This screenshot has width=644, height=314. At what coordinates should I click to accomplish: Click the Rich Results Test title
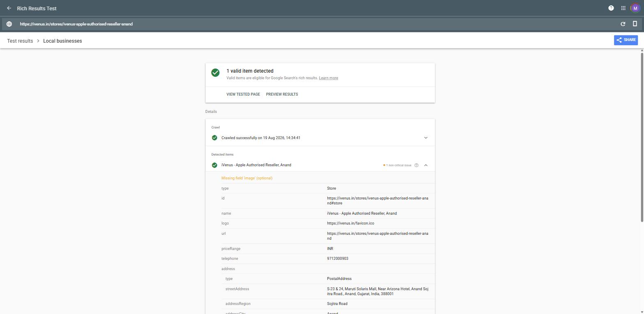click(x=37, y=8)
